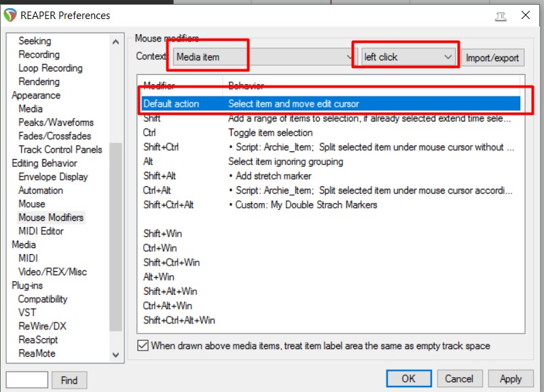
Task: Select Recording in the preferences tree
Action: (x=39, y=54)
